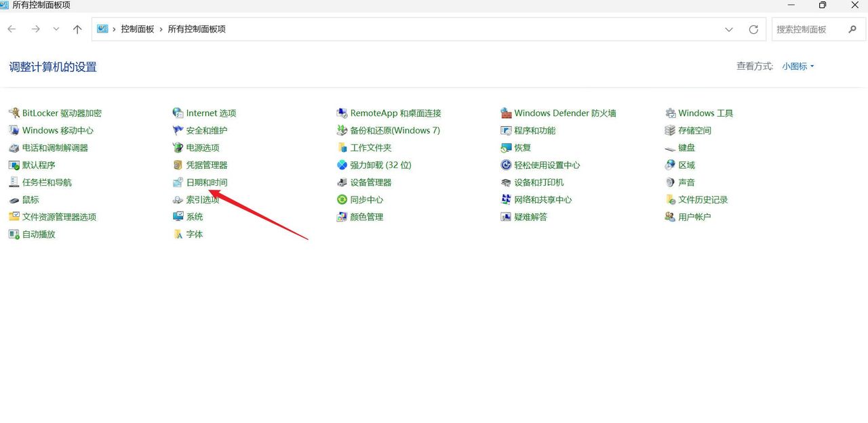Open 网络和共享中心 link

pyautogui.click(x=543, y=200)
